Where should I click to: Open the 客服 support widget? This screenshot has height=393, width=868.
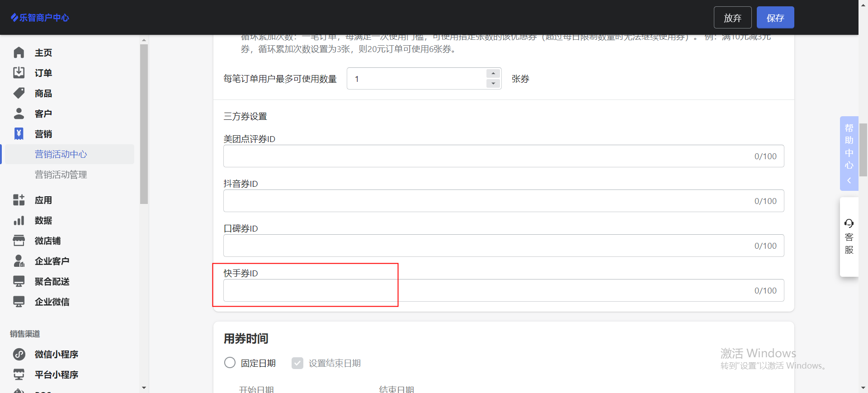pos(849,237)
